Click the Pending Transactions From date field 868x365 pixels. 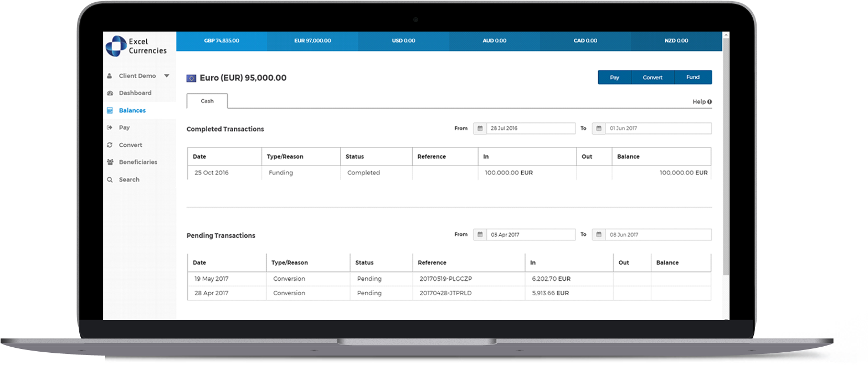coord(530,235)
